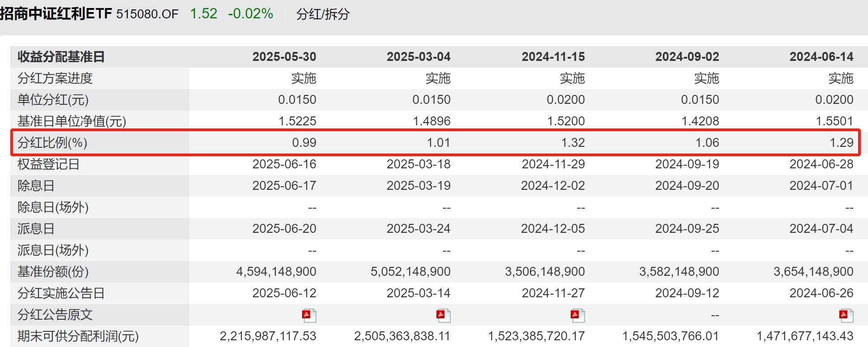This screenshot has width=868, height=347.
Task: Select the 2025-05-30 column header
Action: 284,57
